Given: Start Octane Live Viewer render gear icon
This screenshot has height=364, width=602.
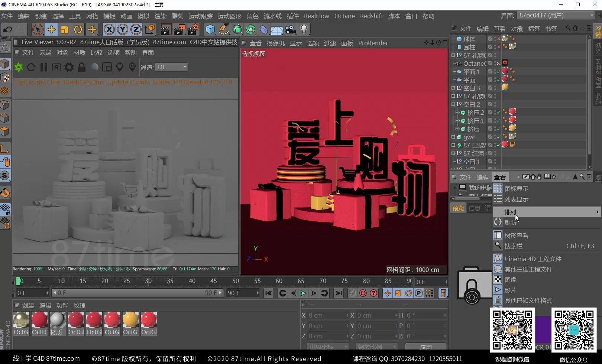Looking at the screenshot, I should [x=19, y=67].
